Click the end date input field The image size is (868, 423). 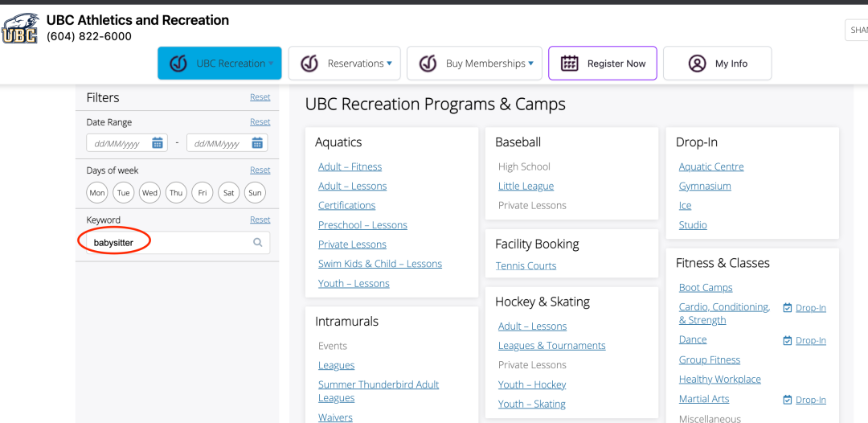pos(227,143)
